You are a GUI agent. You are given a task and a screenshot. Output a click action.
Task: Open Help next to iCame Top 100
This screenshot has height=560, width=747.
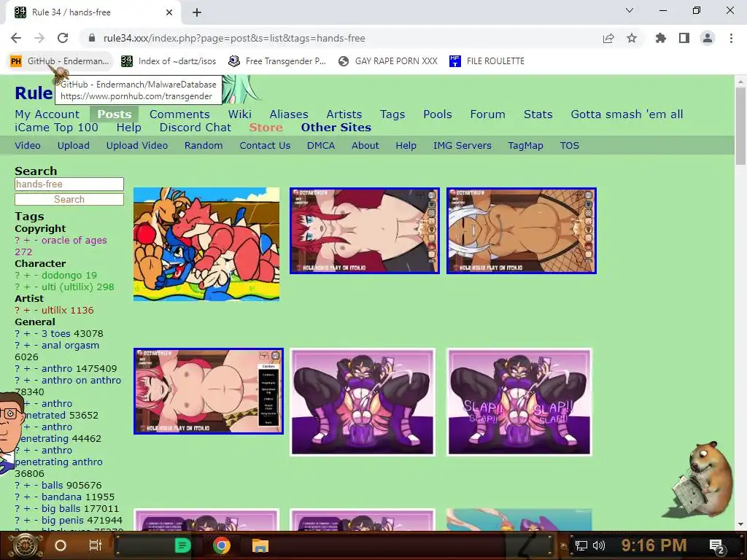pos(128,128)
